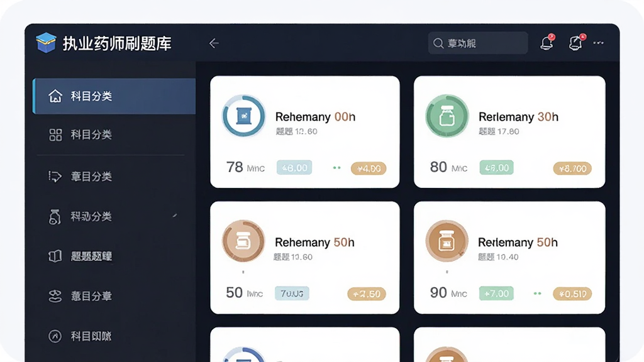Click the 90 Mnc value

448,293
